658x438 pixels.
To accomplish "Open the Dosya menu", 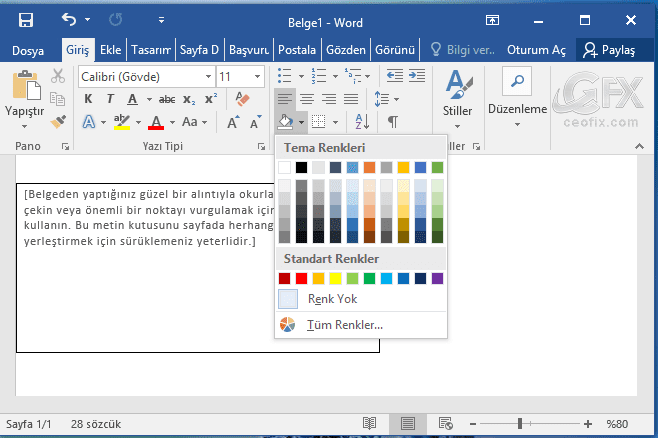I will point(28,50).
